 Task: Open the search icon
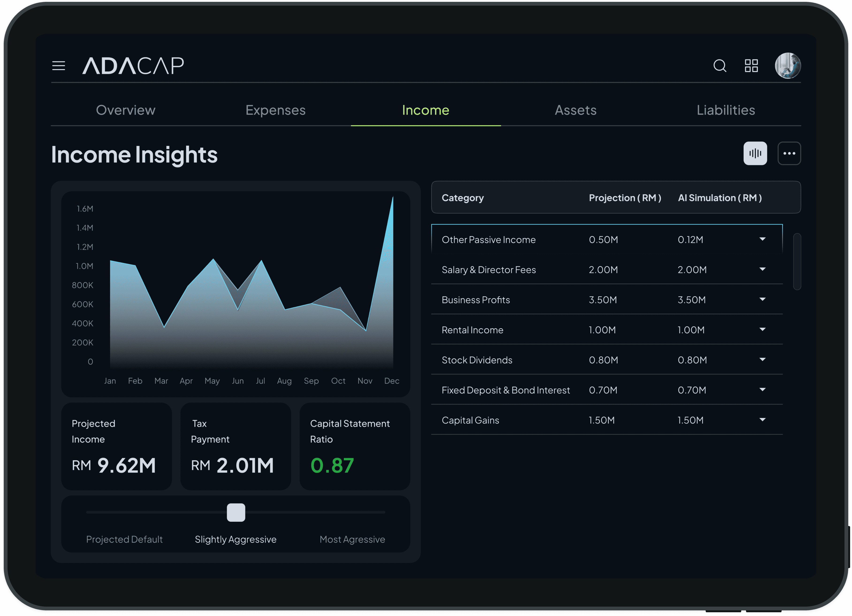(719, 66)
